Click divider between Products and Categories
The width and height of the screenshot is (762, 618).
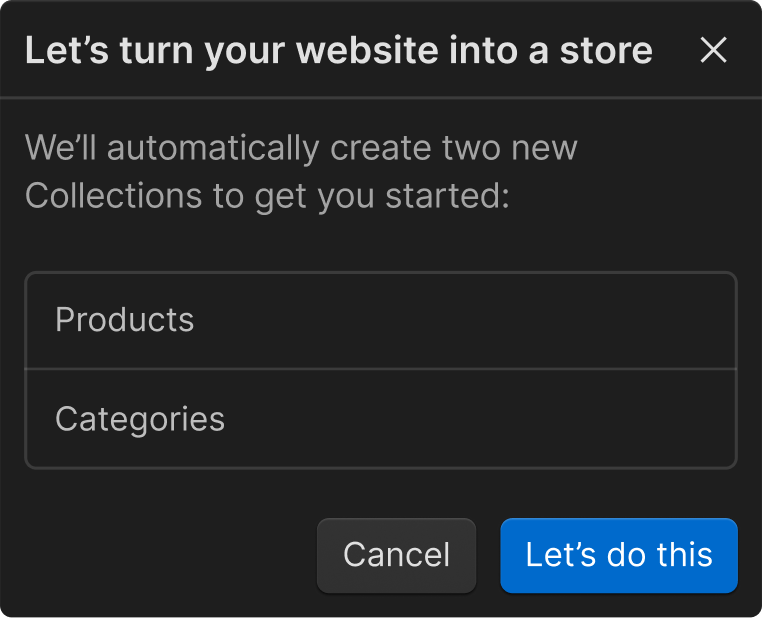380,369
